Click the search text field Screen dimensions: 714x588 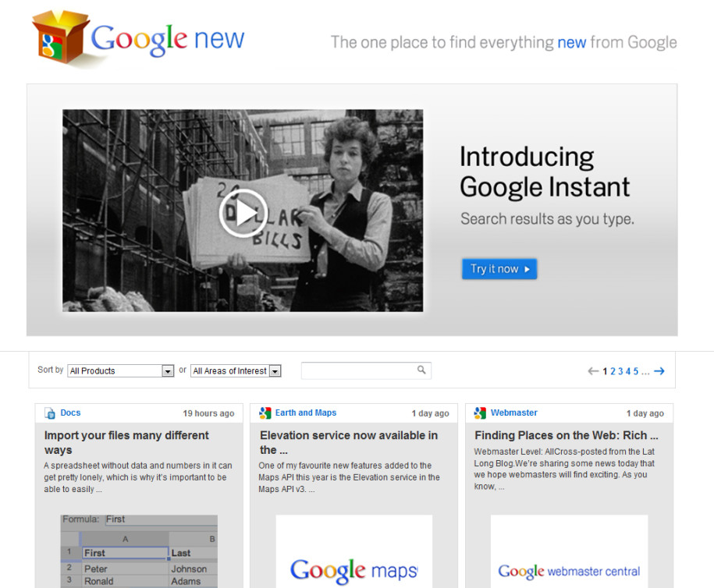point(366,370)
